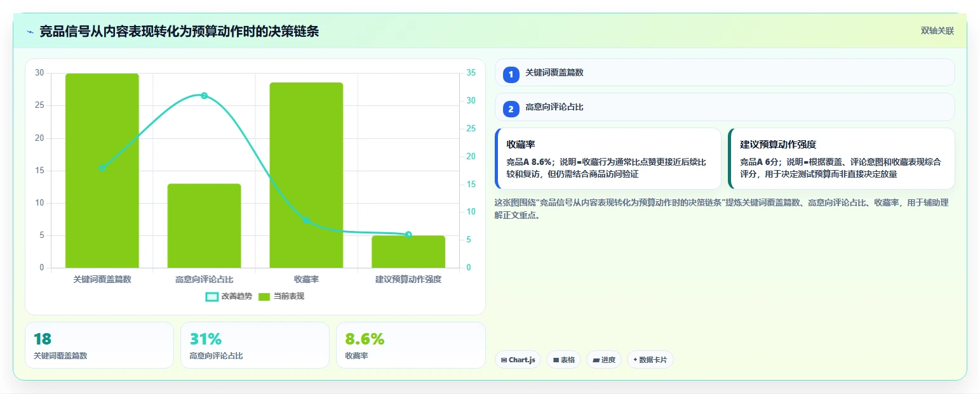This screenshot has width=980, height=394.
Task: Click the Chart.js chip icon
Action: pyautogui.click(x=504, y=360)
